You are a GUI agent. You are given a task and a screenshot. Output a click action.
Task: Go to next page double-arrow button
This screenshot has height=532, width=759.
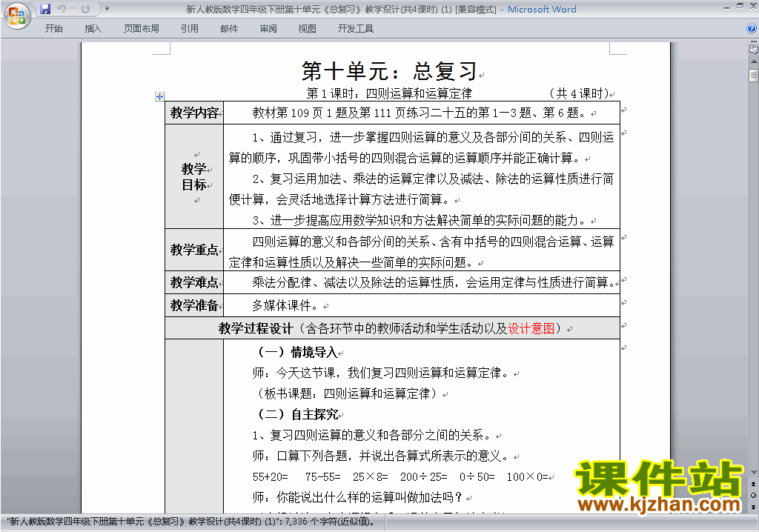tap(753, 507)
